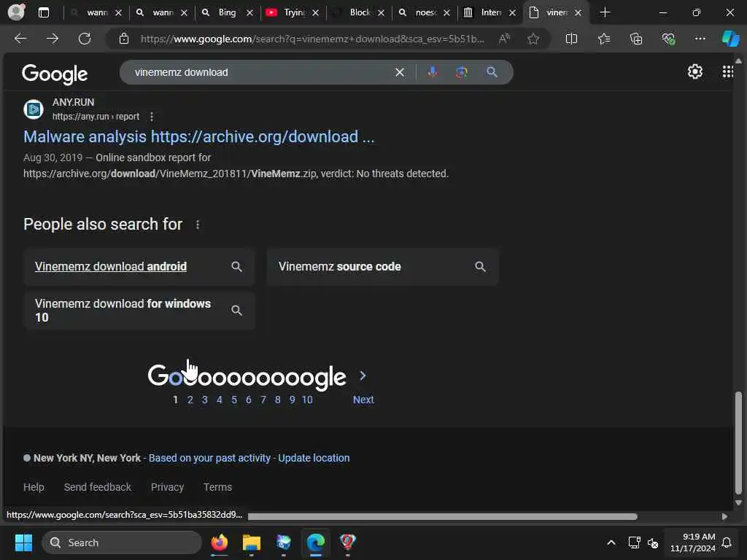This screenshot has width=747, height=560.
Task: Open ANY.RUN result options menu
Action: pyautogui.click(x=152, y=117)
